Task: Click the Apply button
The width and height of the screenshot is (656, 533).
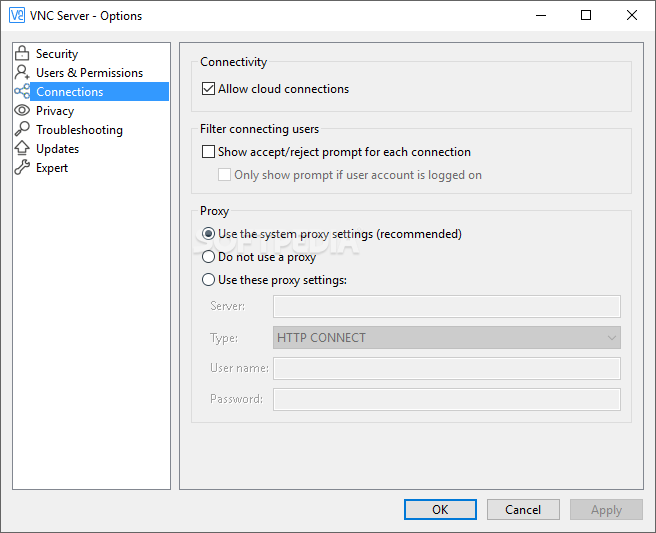Action: (x=606, y=510)
